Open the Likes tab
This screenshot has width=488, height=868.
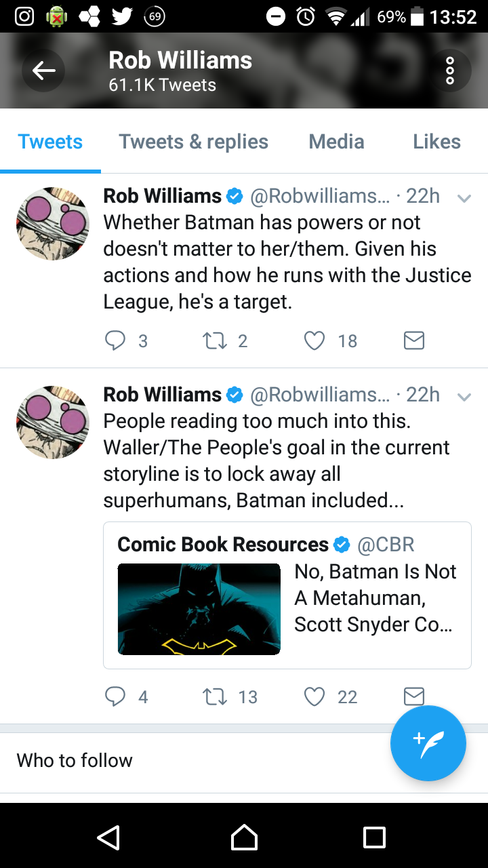pos(436,142)
